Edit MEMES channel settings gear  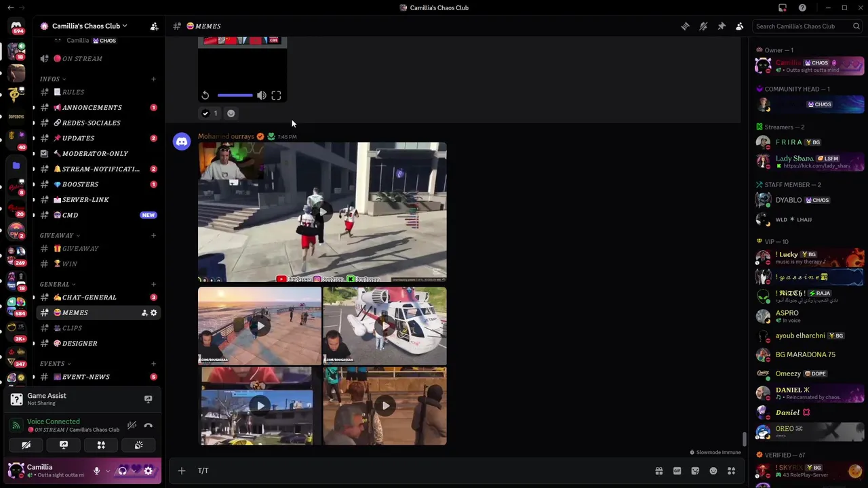(x=153, y=312)
